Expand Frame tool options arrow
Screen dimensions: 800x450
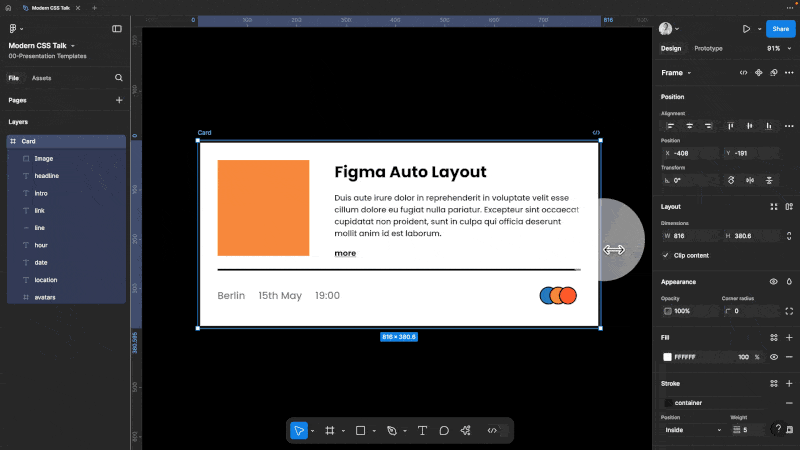[343, 431]
